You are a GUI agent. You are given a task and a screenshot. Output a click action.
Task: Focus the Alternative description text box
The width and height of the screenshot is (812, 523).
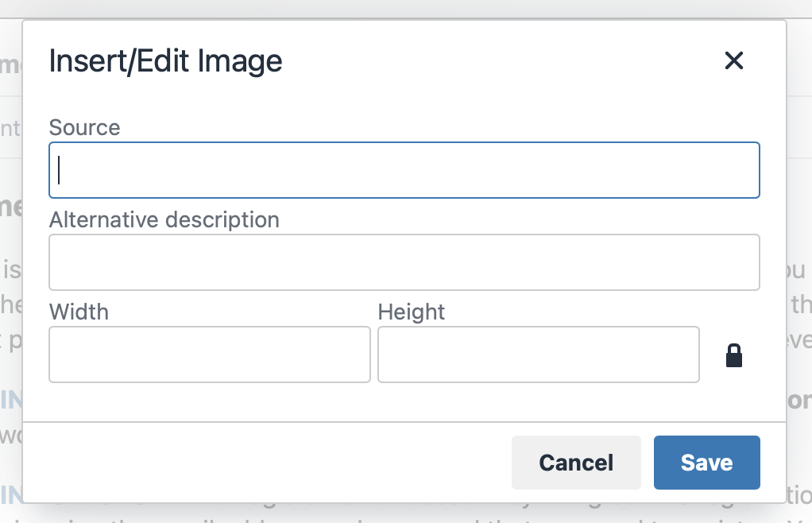point(404,262)
